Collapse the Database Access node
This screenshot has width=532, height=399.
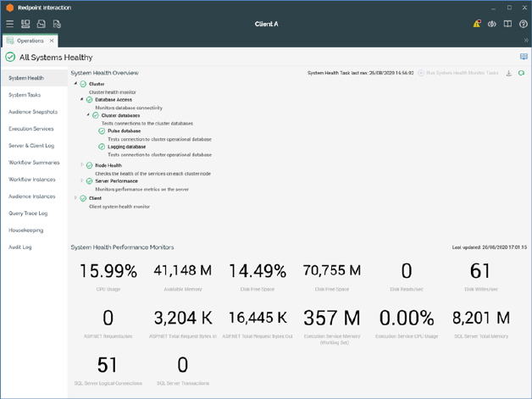[82, 100]
